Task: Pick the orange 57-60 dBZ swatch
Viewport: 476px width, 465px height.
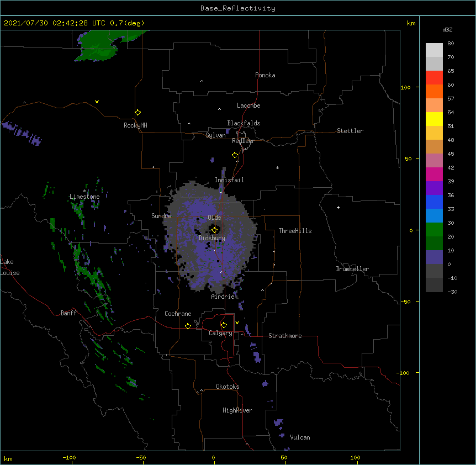Action: pos(434,91)
